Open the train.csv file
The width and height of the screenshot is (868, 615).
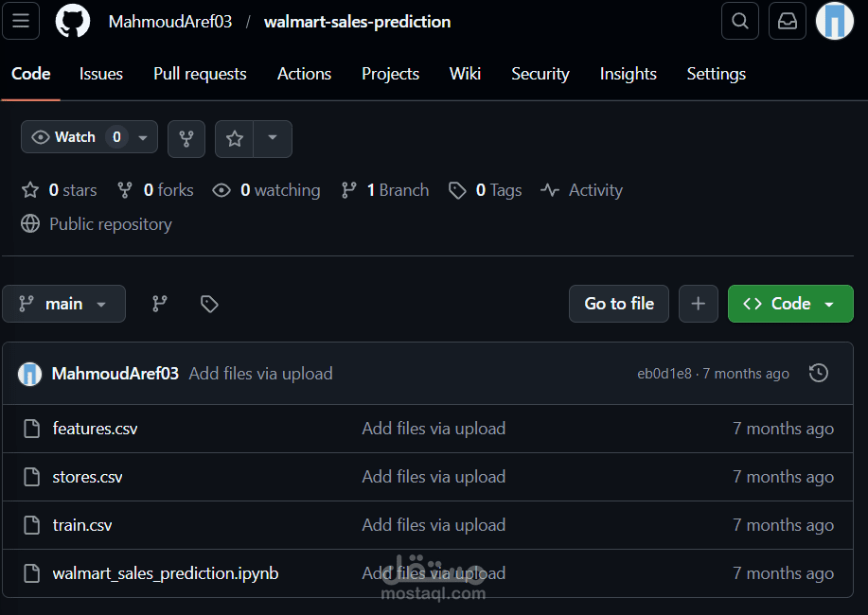pos(81,524)
